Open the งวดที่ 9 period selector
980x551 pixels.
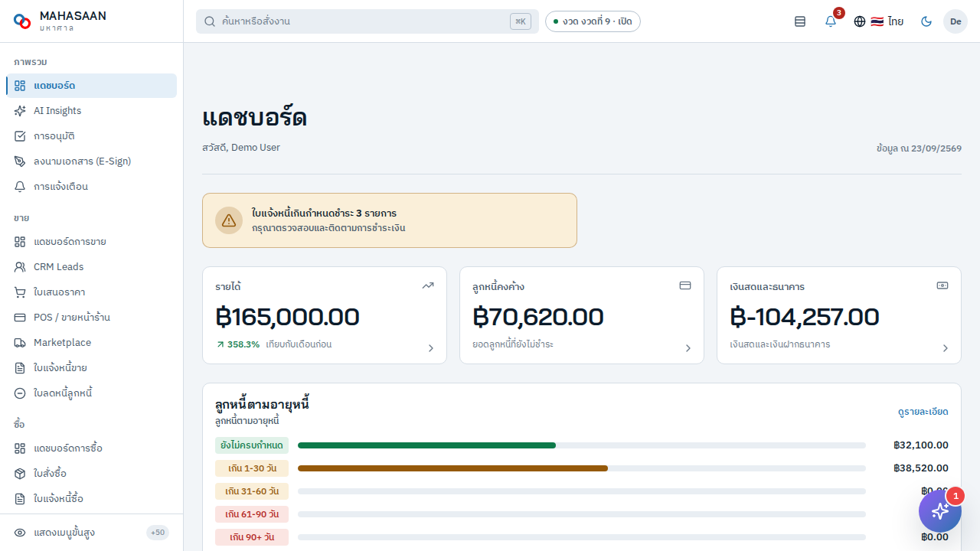click(593, 21)
